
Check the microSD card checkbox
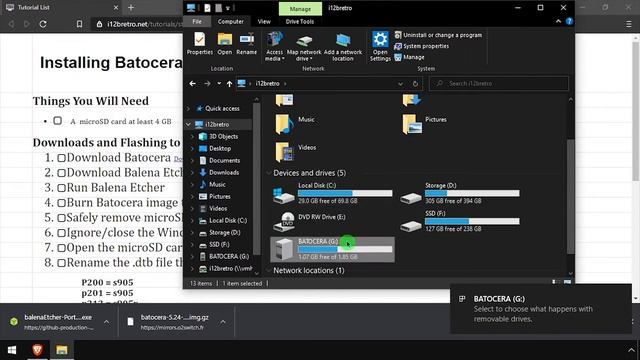click(x=58, y=121)
